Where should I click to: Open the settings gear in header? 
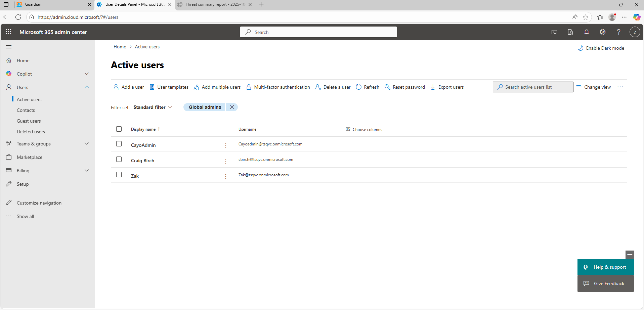[x=602, y=32]
